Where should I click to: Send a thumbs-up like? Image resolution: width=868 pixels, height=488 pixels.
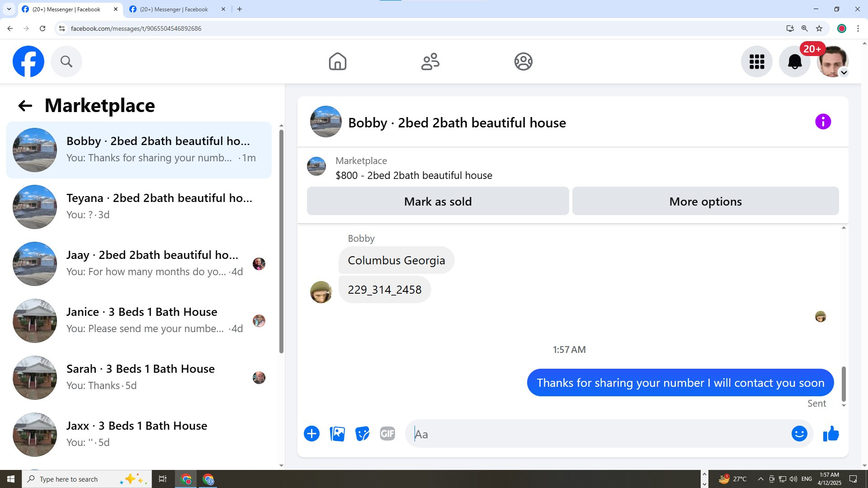831,434
